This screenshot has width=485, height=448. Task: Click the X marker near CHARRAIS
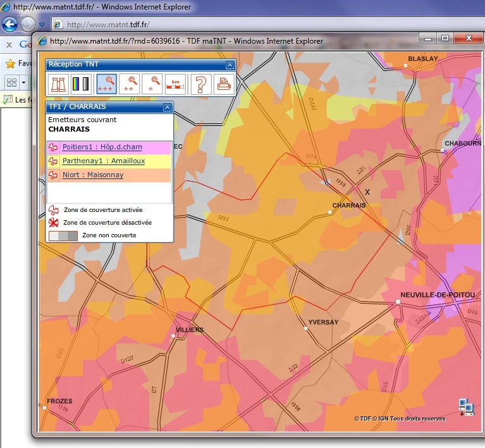point(367,192)
